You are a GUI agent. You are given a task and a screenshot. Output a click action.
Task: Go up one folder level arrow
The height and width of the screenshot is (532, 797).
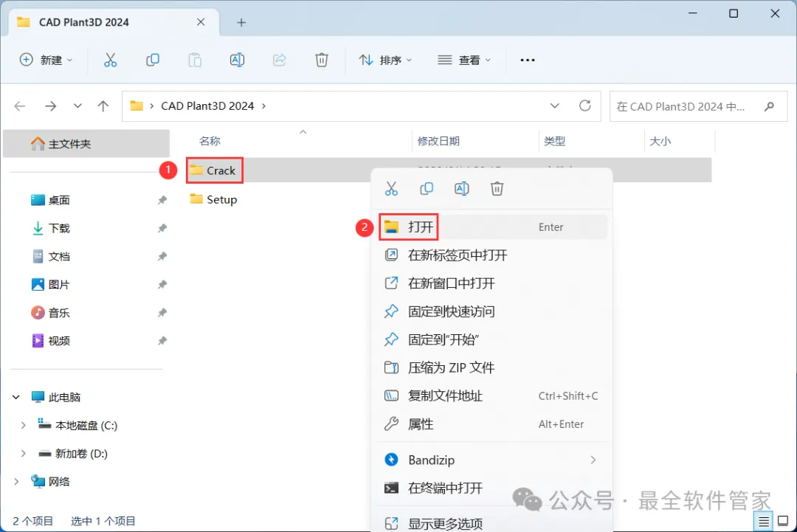103,106
